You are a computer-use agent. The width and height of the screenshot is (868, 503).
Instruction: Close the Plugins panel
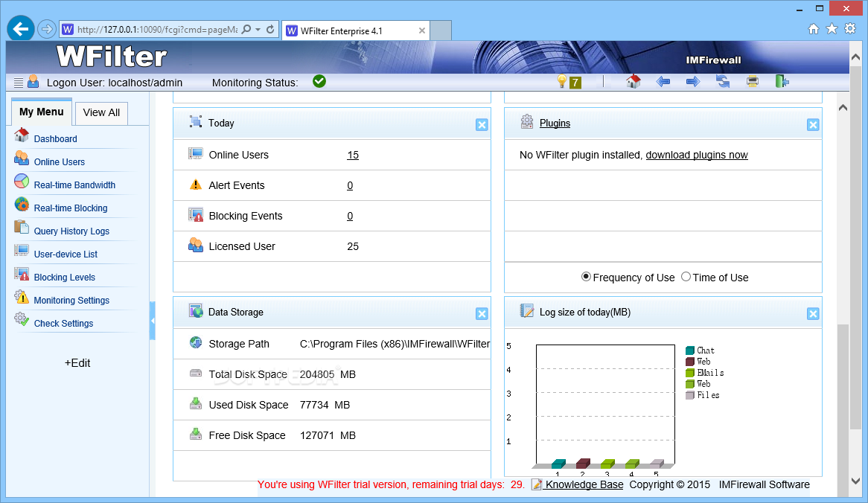[x=813, y=124]
